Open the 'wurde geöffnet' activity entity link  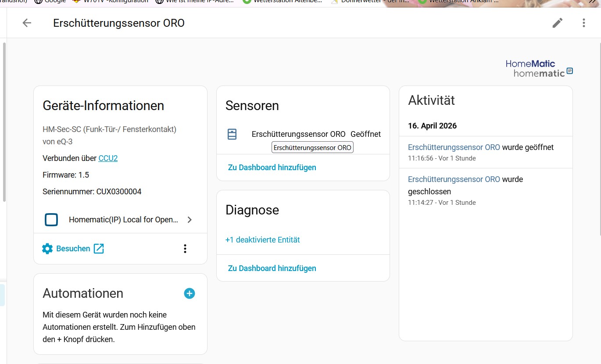point(454,147)
